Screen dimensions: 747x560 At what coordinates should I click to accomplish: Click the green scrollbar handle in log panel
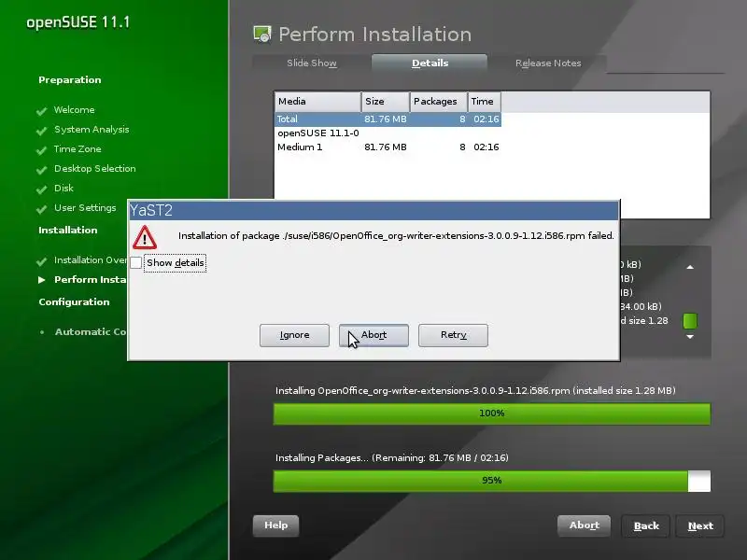690,321
